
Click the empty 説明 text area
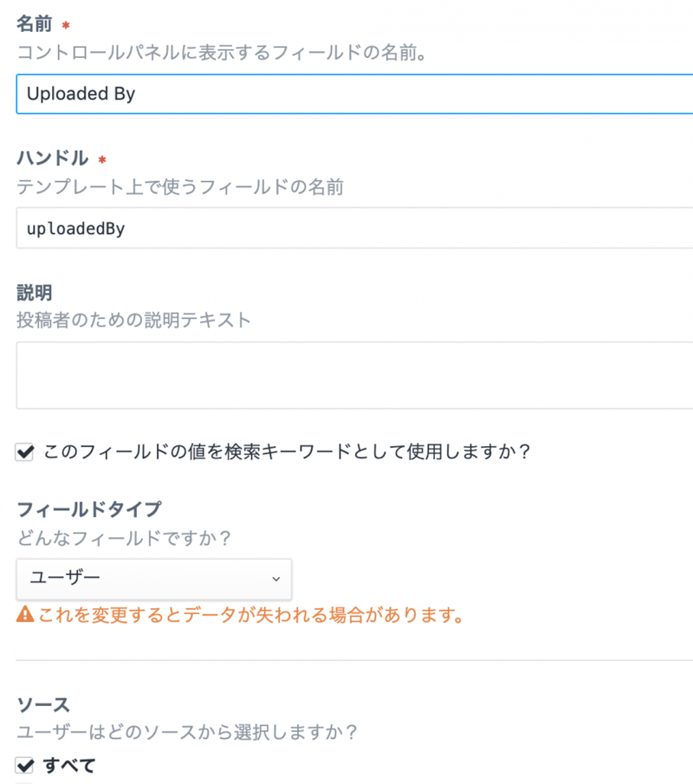346,374
